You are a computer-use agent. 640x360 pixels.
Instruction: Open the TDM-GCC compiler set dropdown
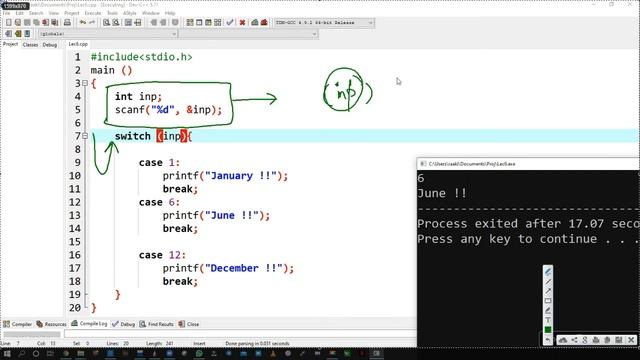[x=324, y=22]
